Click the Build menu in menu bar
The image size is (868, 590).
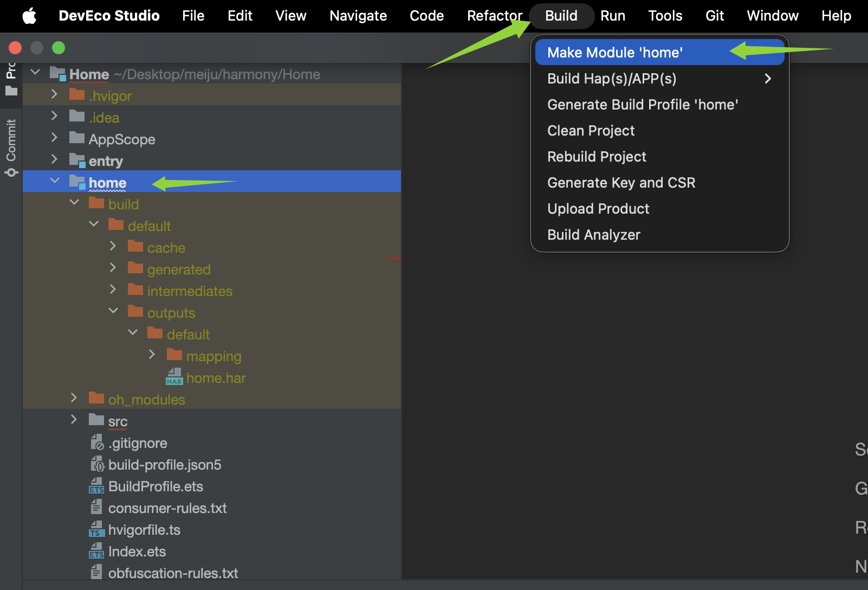point(561,16)
